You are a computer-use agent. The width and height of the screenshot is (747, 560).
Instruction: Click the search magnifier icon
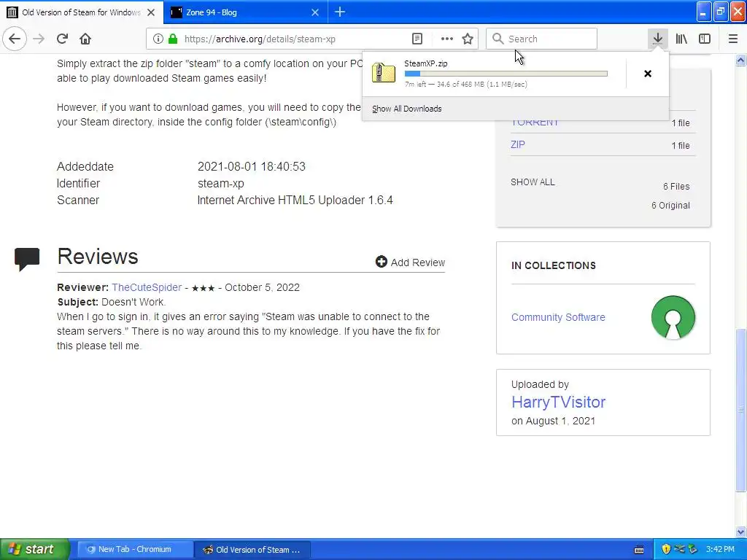498,39
